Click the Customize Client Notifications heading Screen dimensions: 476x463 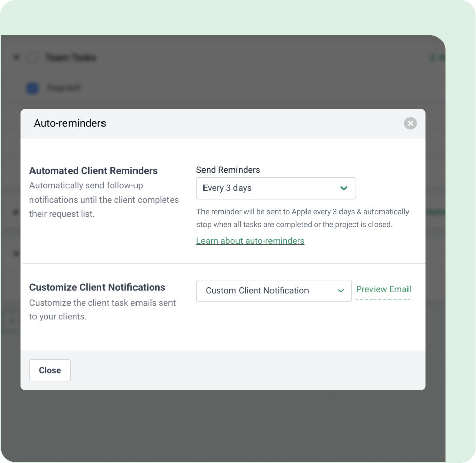pyautogui.click(x=97, y=287)
